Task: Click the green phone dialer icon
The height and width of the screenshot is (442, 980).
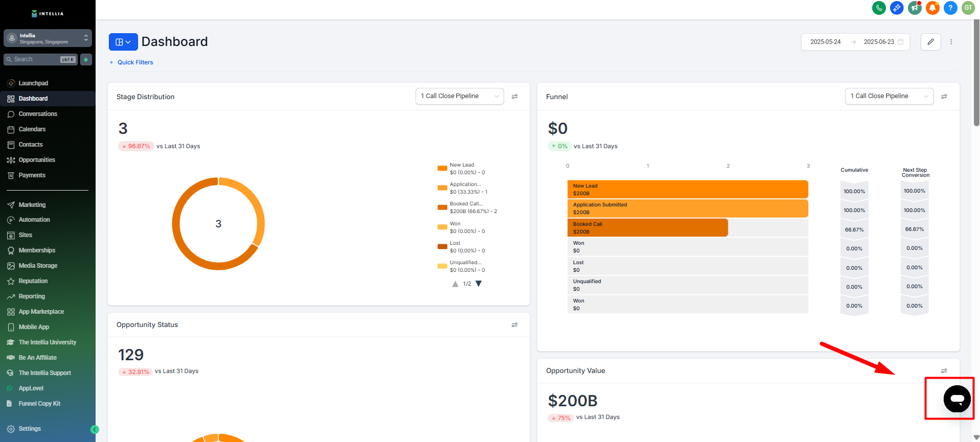Action: 879,8
